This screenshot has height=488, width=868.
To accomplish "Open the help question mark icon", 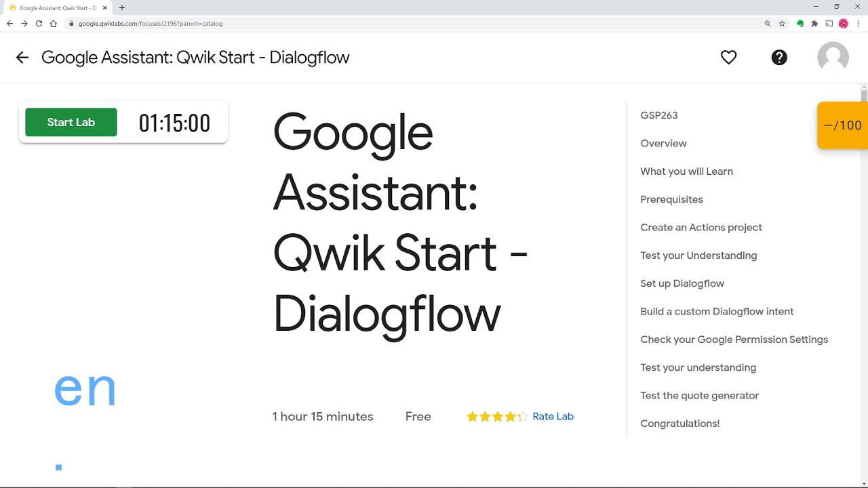I will [x=779, y=58].
